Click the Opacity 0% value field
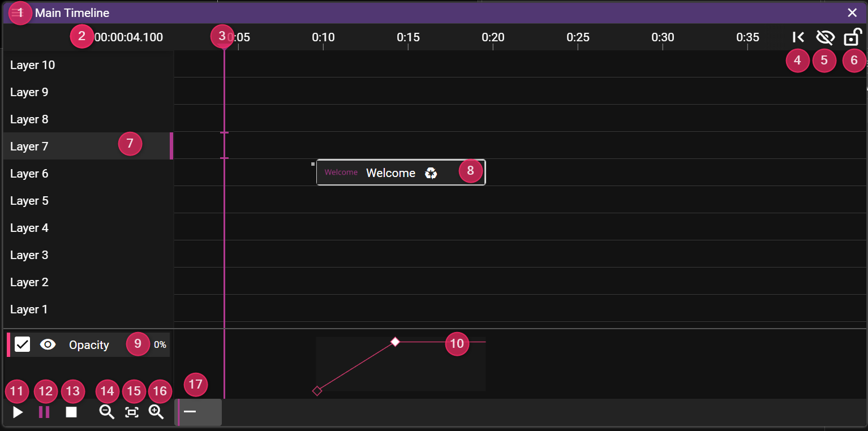This screenshot has width=868, height=431. tap(160, 345)
